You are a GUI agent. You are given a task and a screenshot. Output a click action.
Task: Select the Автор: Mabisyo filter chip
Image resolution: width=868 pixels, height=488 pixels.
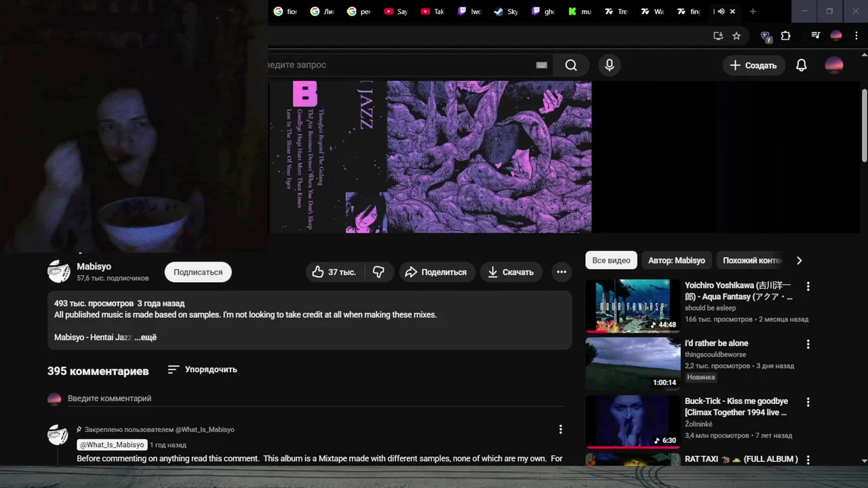676,260
